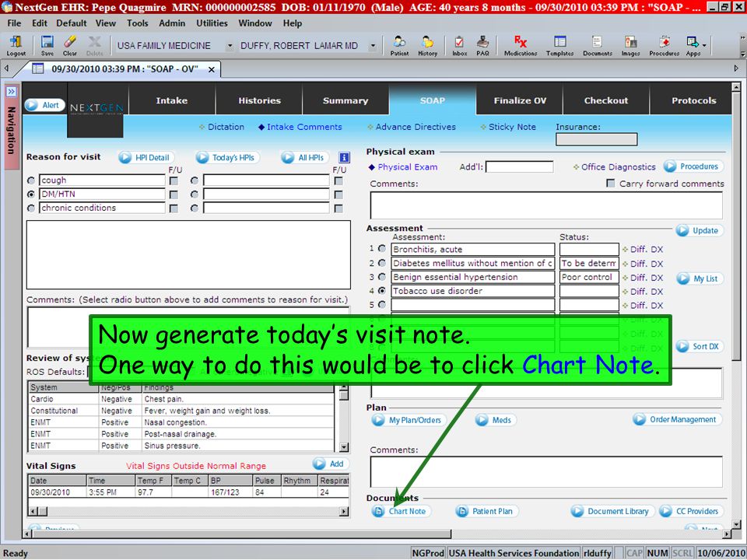
Task: Switch to the Finalize OV tab
Action: pyautogui.click(x=520, y=100)
